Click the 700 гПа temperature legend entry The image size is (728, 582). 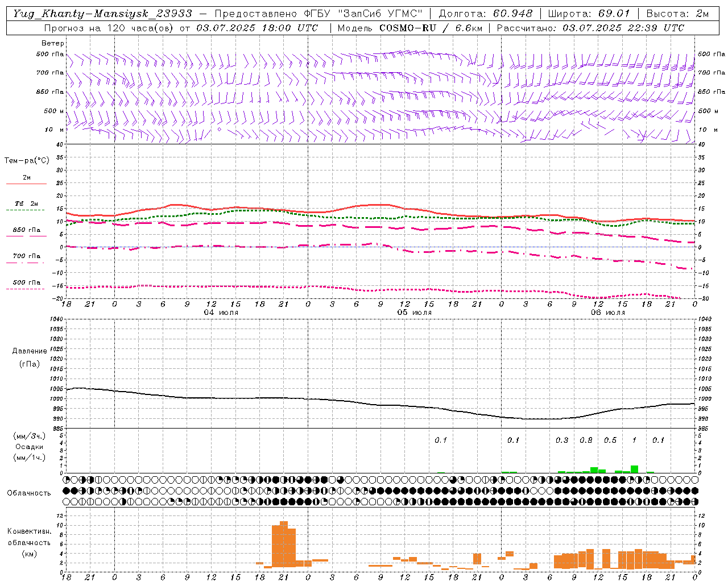(26, 256)
